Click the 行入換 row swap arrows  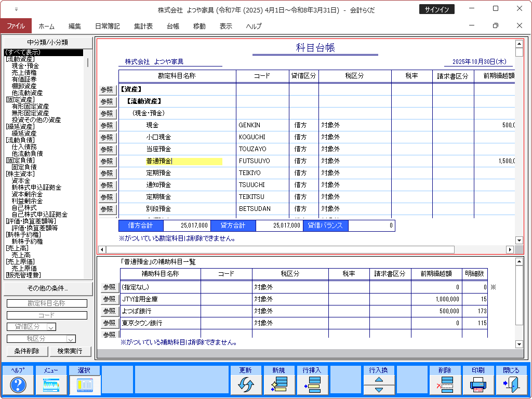pos(379,384)
